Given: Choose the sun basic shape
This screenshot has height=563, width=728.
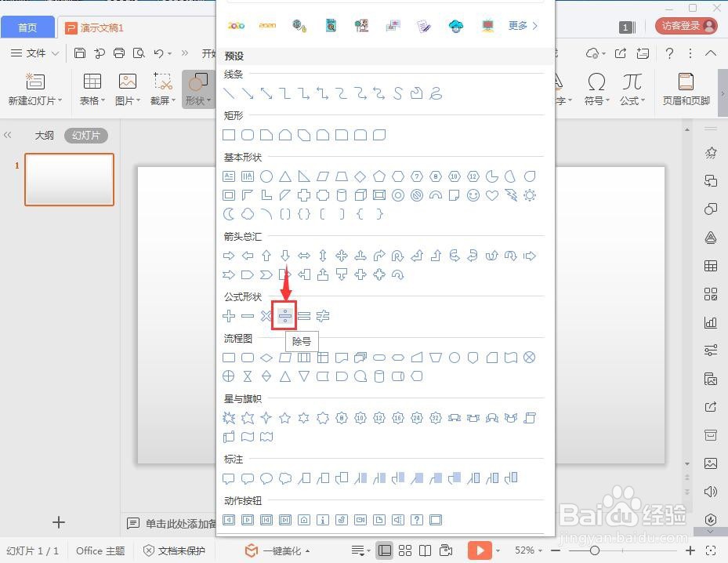Looking at the screenshot, I should (x=530, y=195).
